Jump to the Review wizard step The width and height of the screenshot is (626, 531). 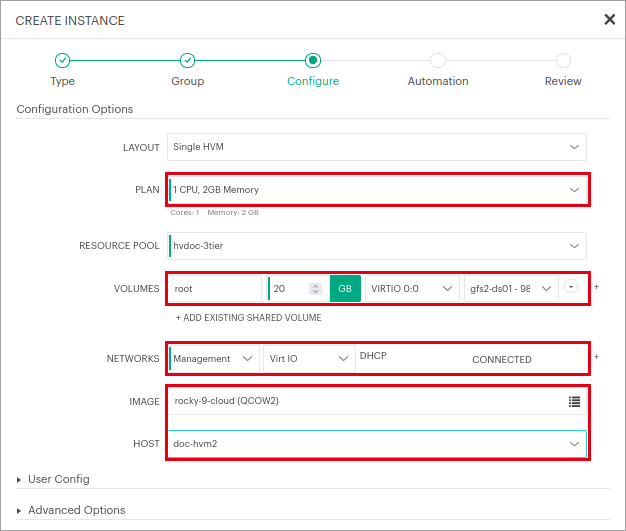(563, 81)
